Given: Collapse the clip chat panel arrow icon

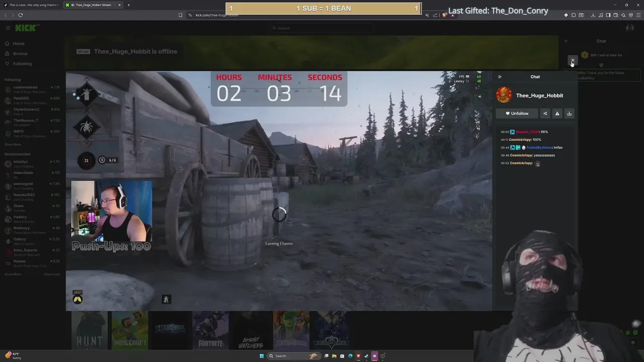Looking at the screenshot, I should pos(500,77).
